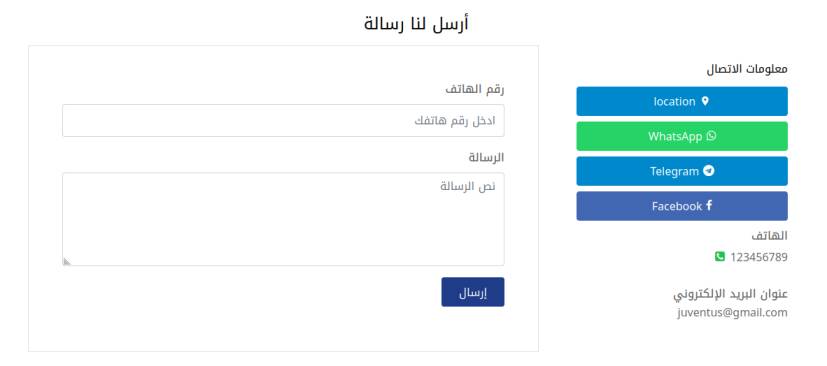The image size is (827, 366).
Task: Open the location button text
Action: [x=674, y=101]
